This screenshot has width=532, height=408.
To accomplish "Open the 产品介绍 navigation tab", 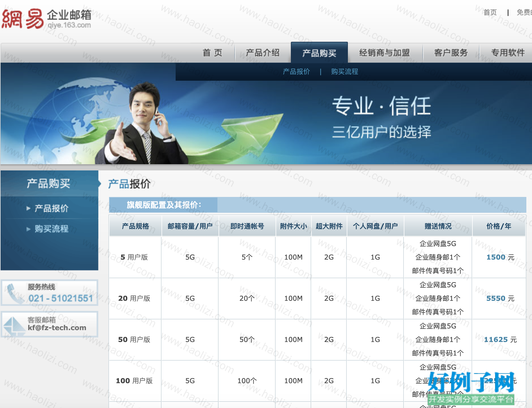I will (263, 53).
